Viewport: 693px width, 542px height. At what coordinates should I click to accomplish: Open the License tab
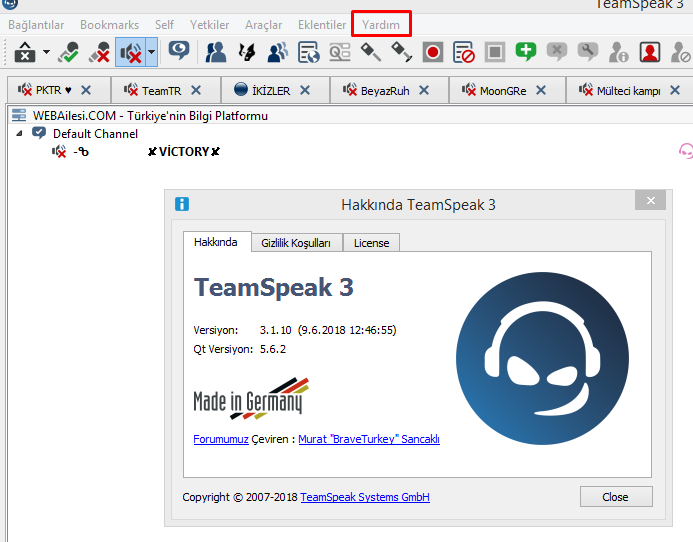click(x=371, y=243)
